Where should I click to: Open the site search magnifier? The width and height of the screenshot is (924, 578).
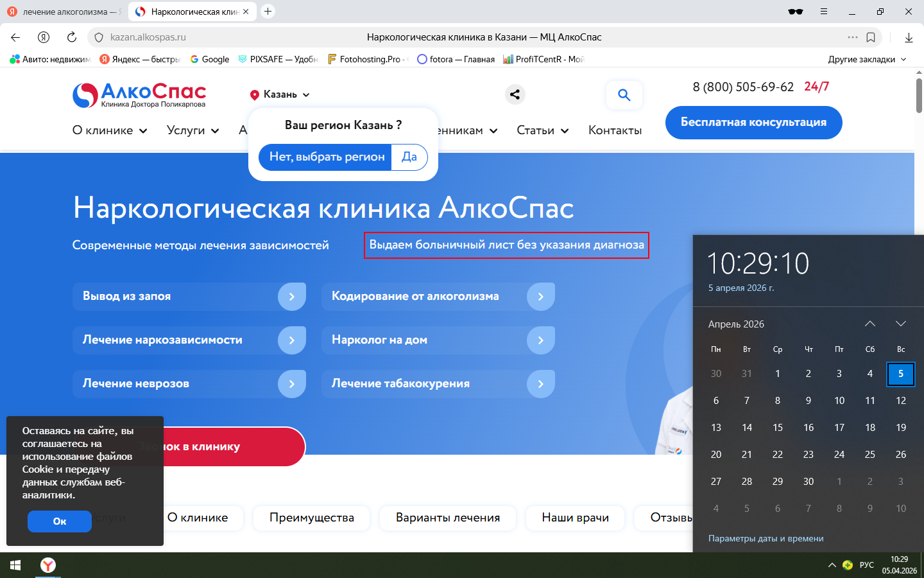624,95
